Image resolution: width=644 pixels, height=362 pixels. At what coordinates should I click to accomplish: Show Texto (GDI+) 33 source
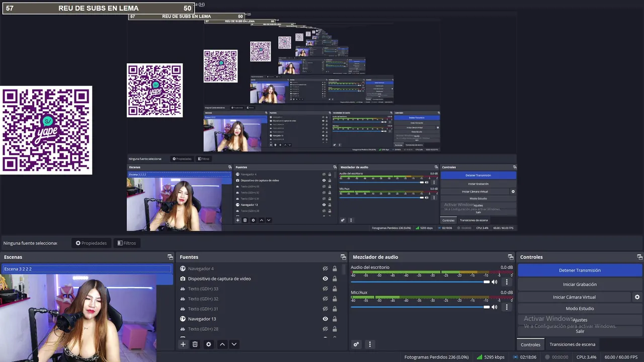325,289
